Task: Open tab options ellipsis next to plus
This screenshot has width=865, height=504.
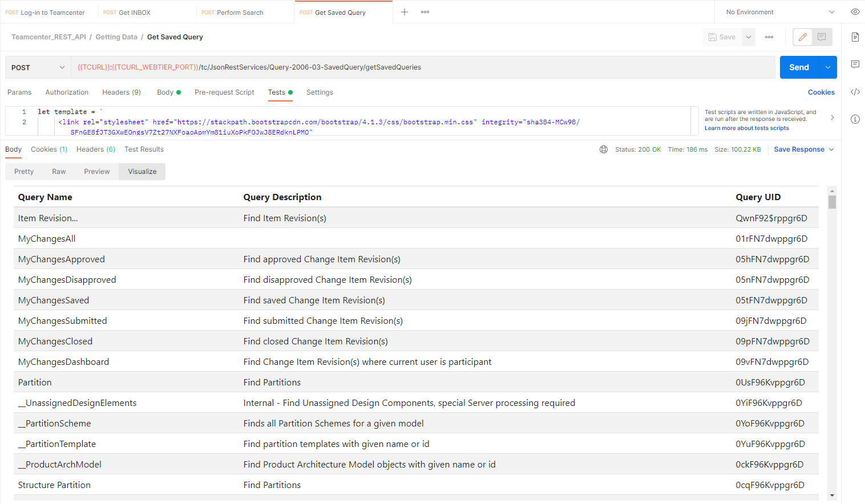Action: 425,12
